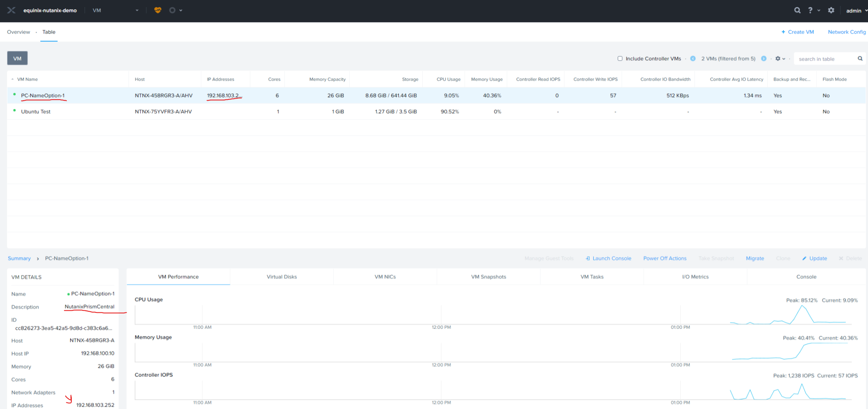Open table settings gear icon

click(778, 59)
